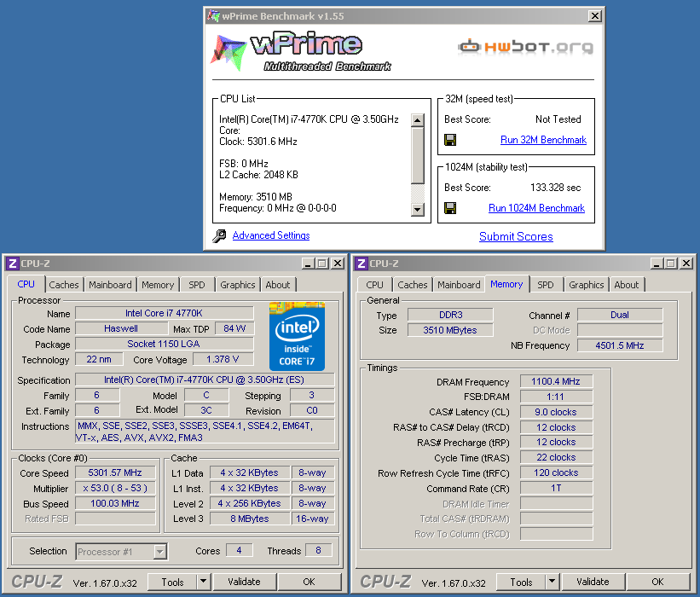This screenshot has width=700, height=597.
Task: Click Validate button in right CPU-Z window
Action: (593, 582)
